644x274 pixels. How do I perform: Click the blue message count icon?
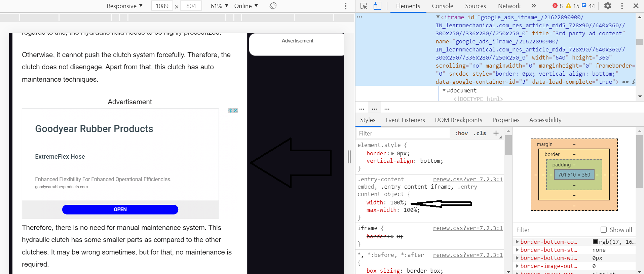point(584,6)
